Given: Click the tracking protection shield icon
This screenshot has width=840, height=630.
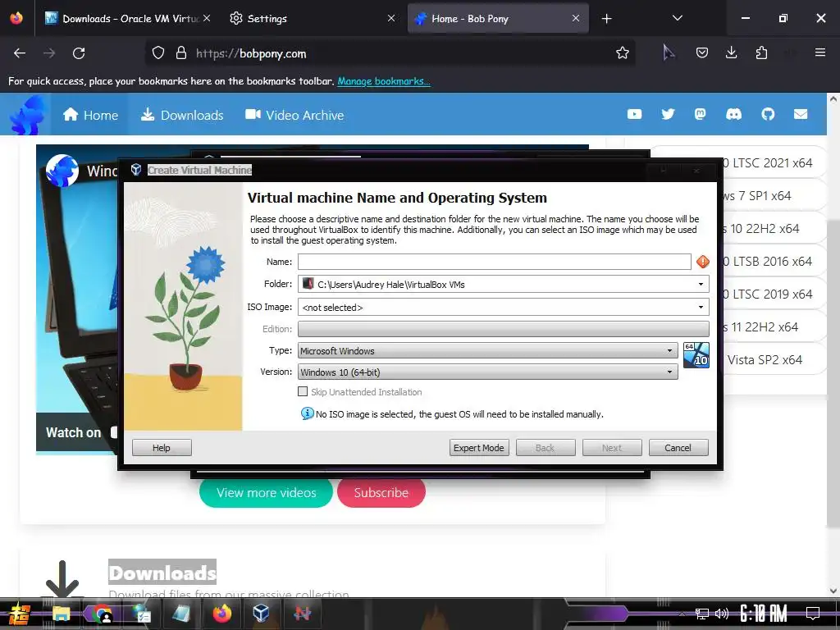Looking at the screenshot, I should tap(158, 53).
